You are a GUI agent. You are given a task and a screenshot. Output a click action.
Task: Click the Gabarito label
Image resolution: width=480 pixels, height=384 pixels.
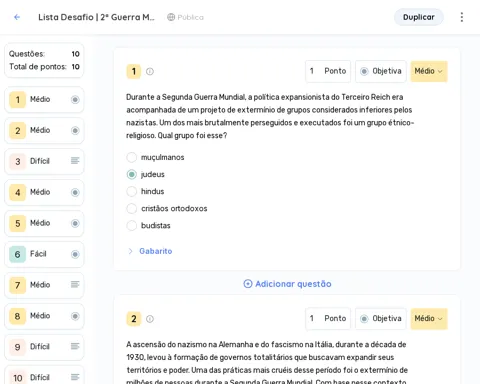[x=156, y=251]
